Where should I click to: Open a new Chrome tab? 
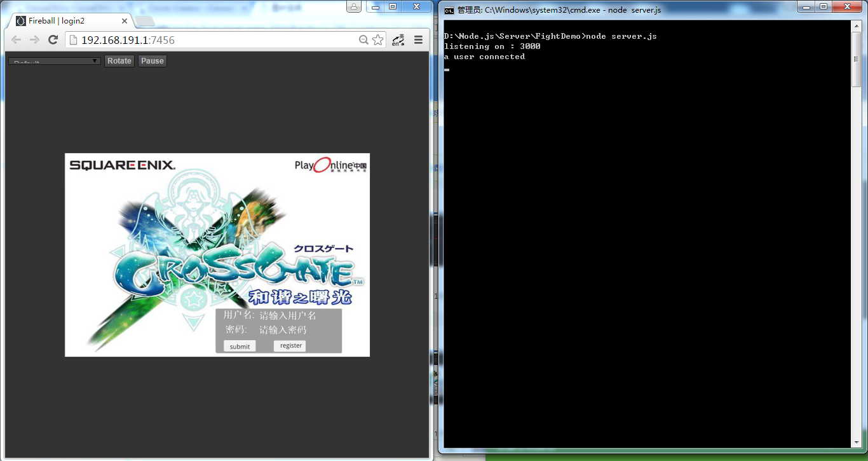click(144, 21)
